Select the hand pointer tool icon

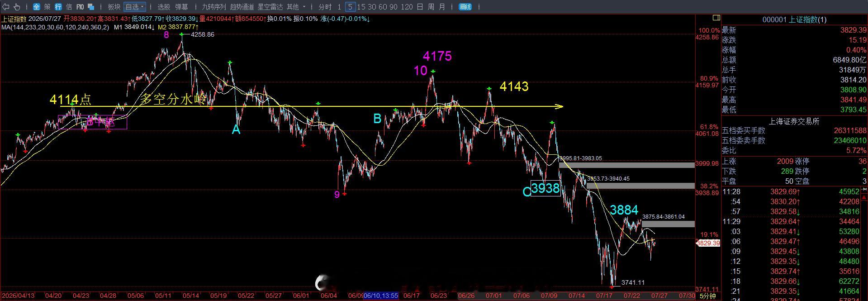coord(17,7)
